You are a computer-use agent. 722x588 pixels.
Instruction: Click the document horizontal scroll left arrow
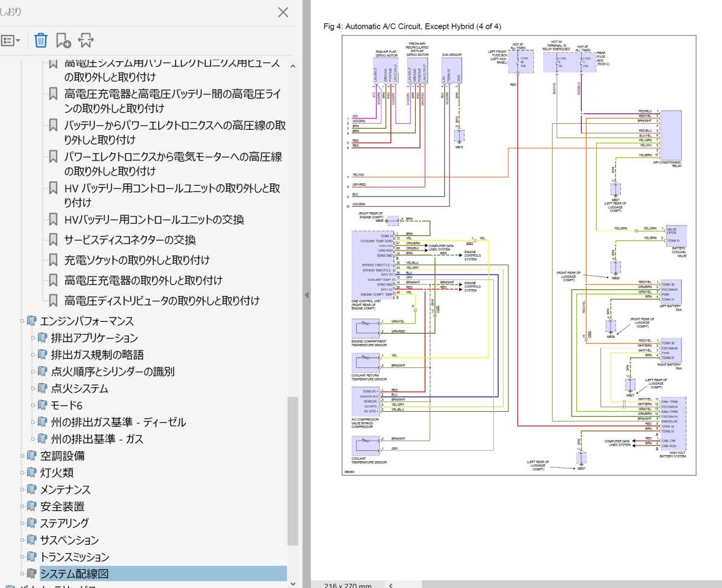390,584
